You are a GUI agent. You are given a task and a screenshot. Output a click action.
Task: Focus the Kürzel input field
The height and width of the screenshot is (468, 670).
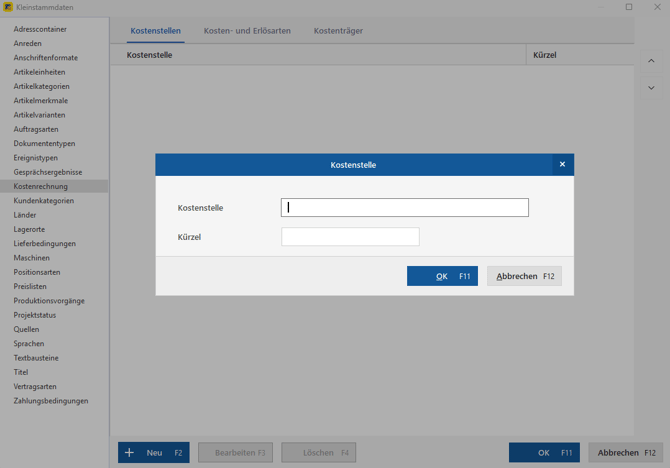(350, 237)
